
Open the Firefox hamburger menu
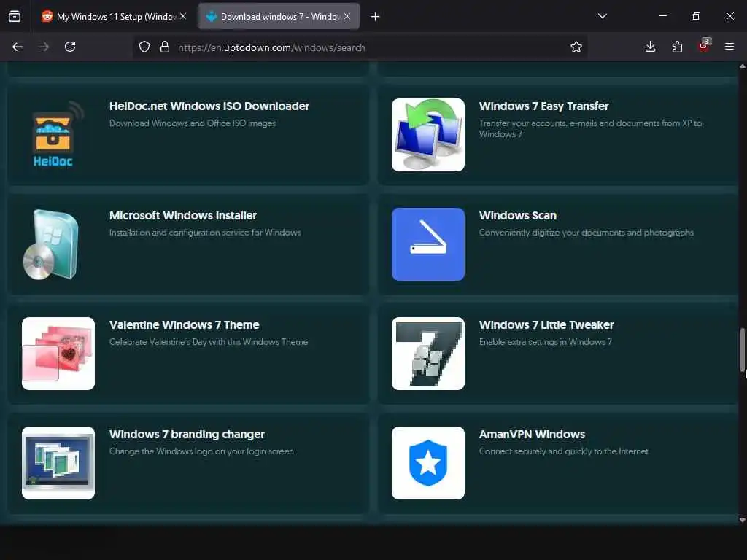coord(729,47)
